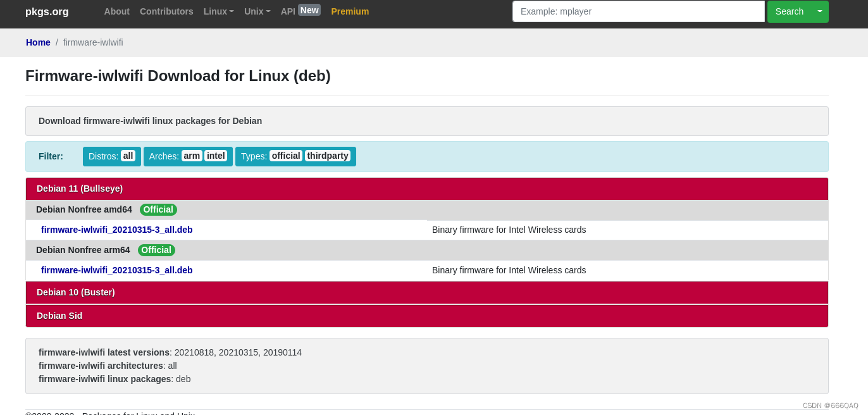
Task: Expand the Debian Sid section
Action: click(x=59, y=316)
